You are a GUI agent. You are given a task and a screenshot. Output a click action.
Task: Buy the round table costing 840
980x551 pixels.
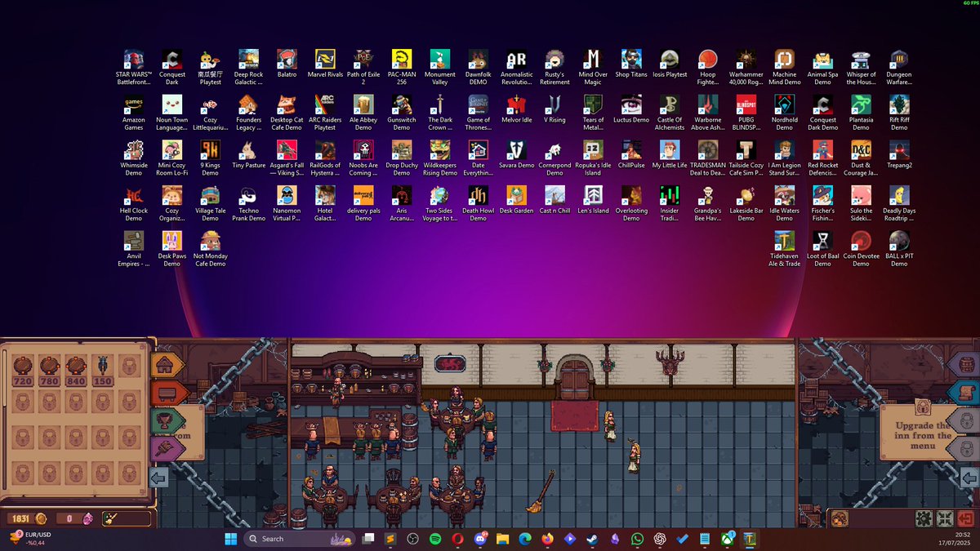click(76, 369)
